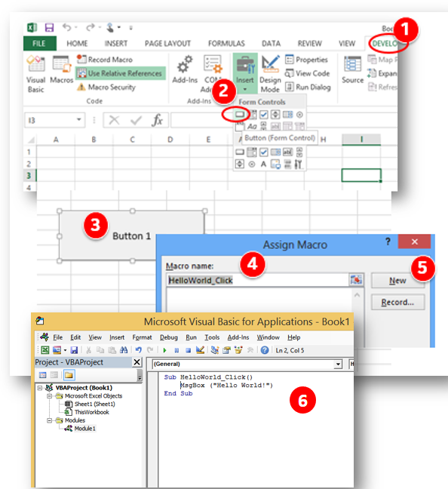Viewport: 448px width, 489px height.
Task: Click the Undo arrow in Excel's title bar
Action: [x=66, y=27]
